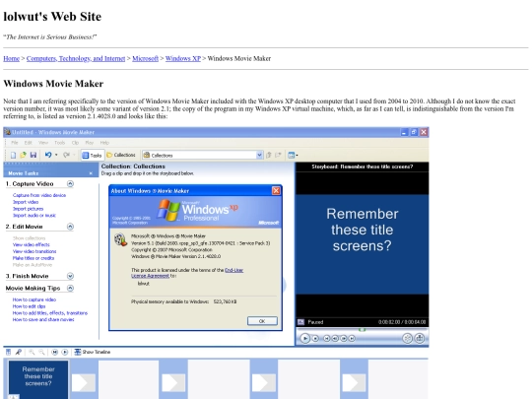Click the Play Storyboard icon

64,352
